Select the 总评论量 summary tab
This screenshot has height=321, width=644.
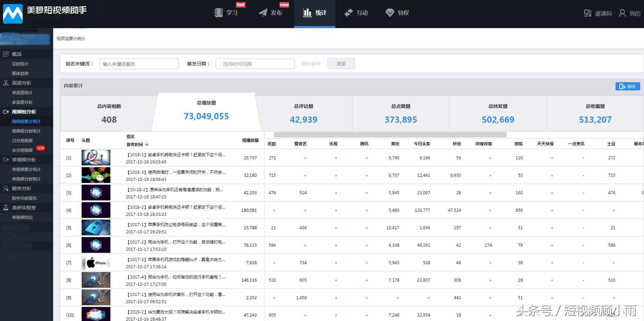tap(303, 114)
